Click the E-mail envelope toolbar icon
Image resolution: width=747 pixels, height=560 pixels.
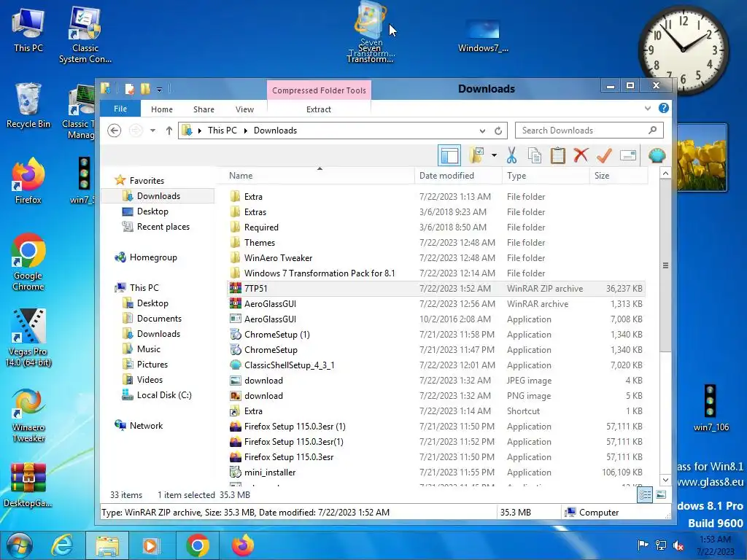tap(628, 155)
